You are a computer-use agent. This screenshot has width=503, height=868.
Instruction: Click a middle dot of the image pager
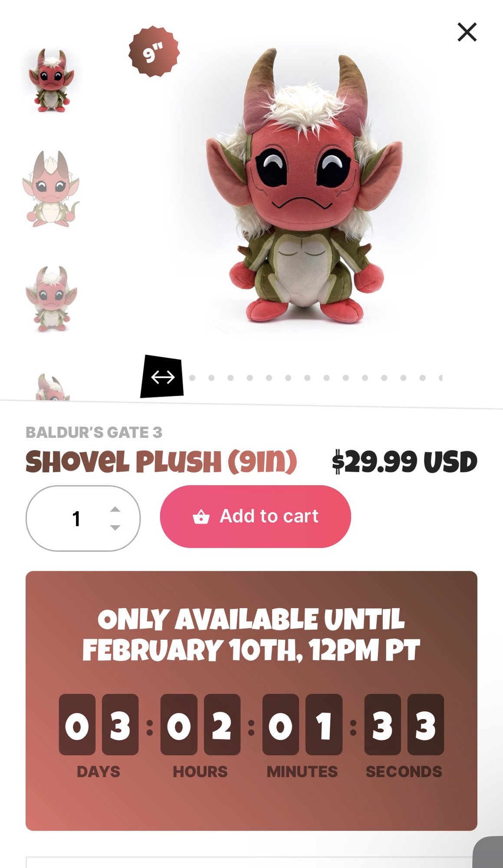click(x=307, y=378)
